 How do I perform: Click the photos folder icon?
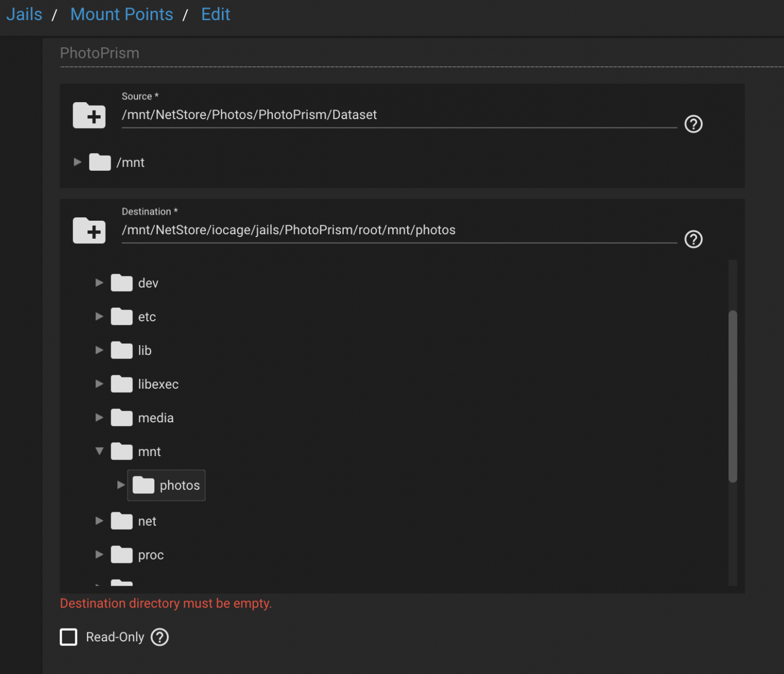[x=143, y=485]
